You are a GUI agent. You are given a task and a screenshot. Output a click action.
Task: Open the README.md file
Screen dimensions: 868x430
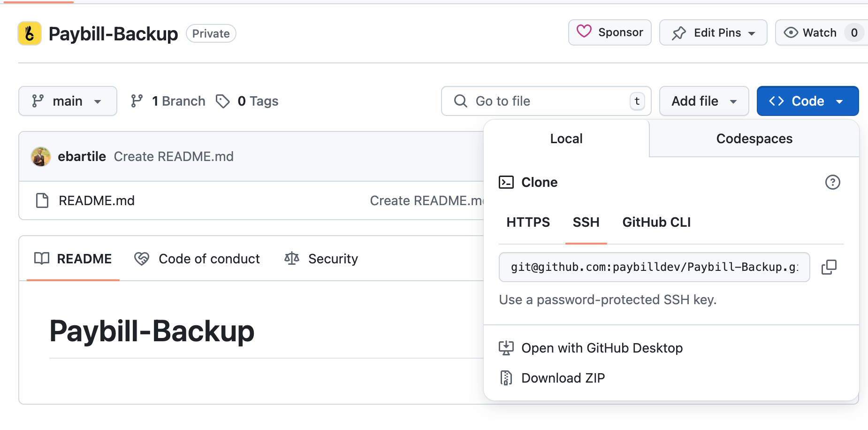96,200
